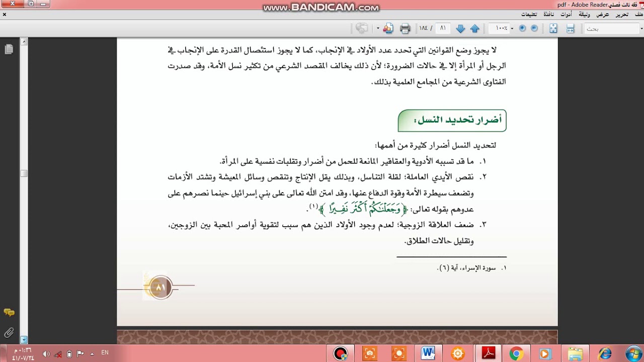Click the heading أضرار تحديد النسل
Viewport: 644px width, 362px height.
tap(458, 120)
